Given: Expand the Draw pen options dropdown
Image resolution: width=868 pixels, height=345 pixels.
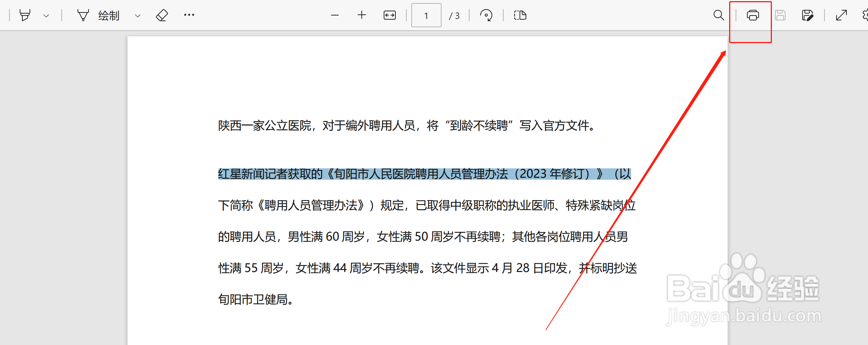Looking at the screenshot, I should (x=138, y=15).
